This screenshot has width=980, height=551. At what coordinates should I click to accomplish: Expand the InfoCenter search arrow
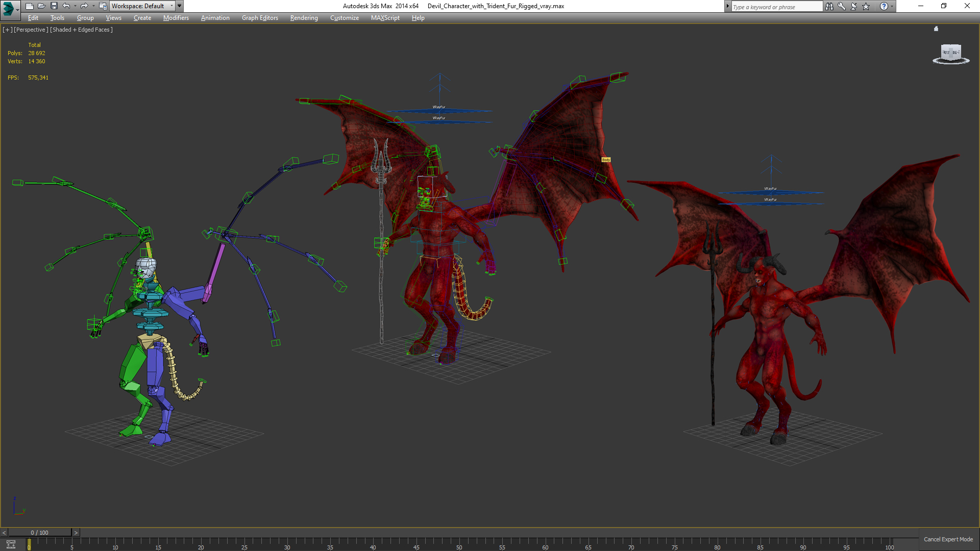click(x=727, y=6)
